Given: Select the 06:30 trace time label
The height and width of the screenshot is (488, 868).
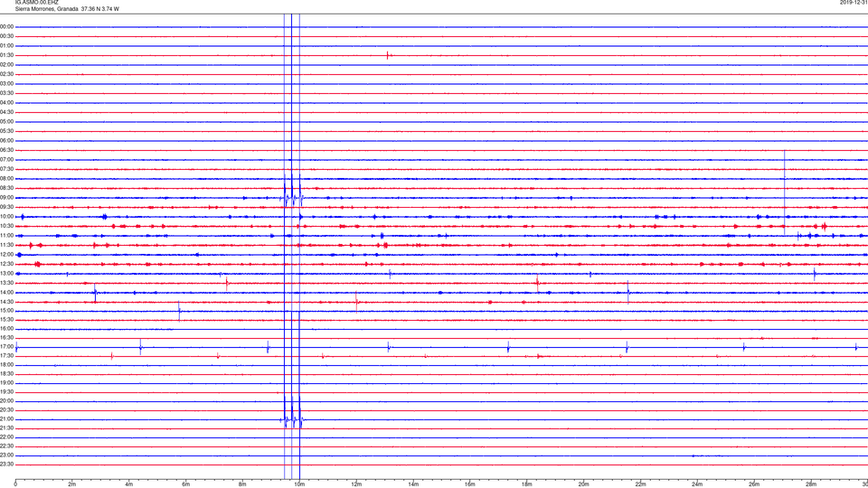Looking at the screenshot, I should point(6,150).
